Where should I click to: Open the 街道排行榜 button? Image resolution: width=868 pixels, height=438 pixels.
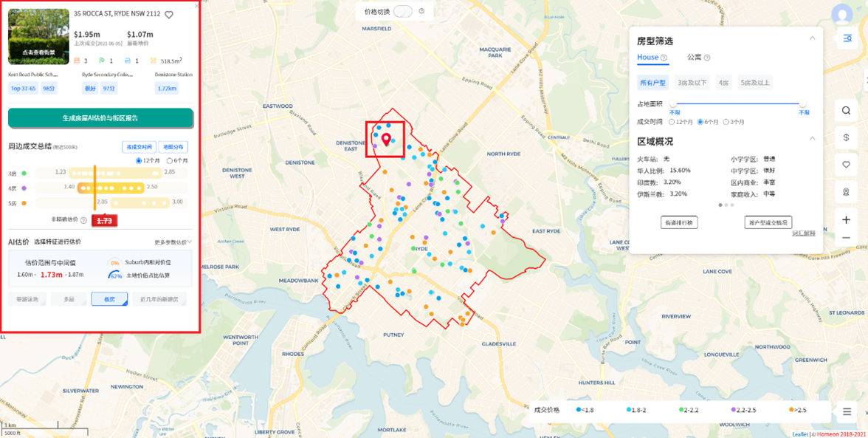coord(679,222)
